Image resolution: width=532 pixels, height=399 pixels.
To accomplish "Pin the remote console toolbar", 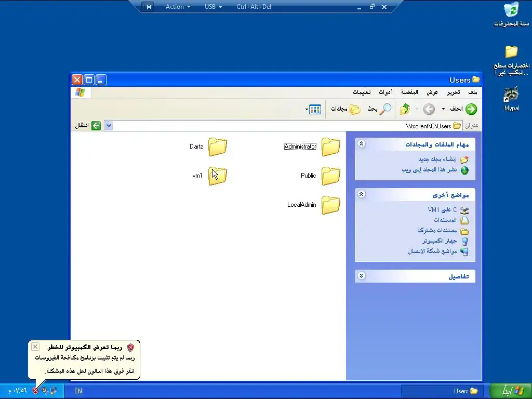I will click(148, 7).
